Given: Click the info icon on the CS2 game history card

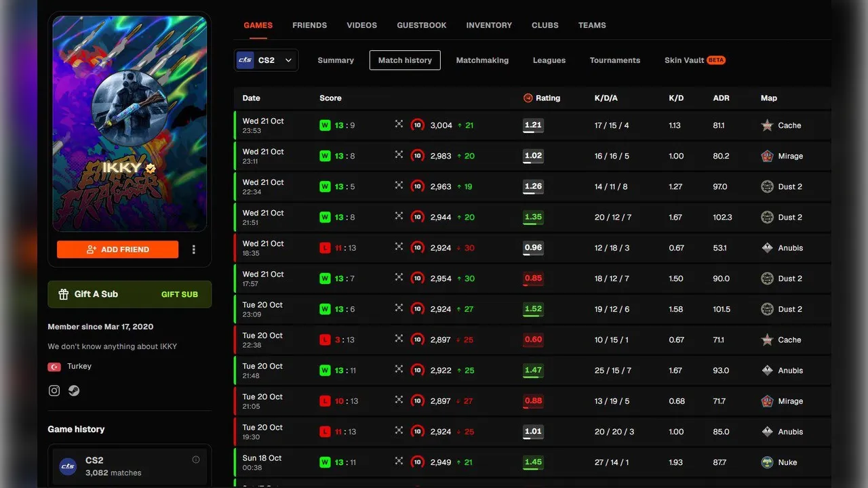Looking at the screenshot, I should tap(196, 460).
